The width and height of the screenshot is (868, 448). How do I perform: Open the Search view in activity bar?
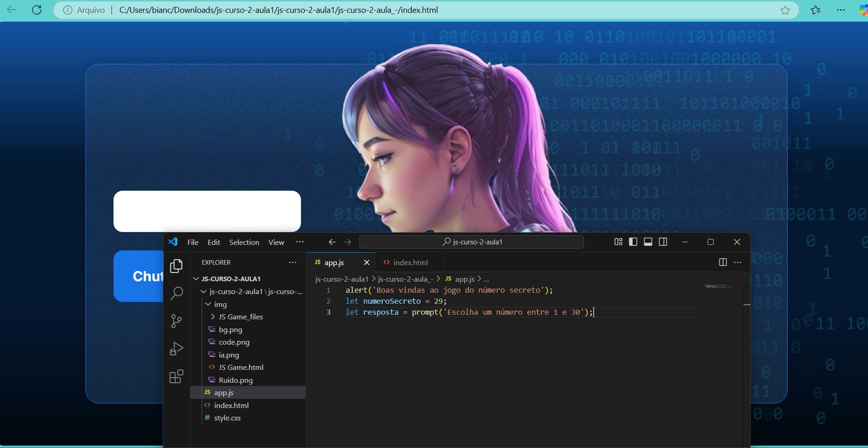[x=176, y=293]
